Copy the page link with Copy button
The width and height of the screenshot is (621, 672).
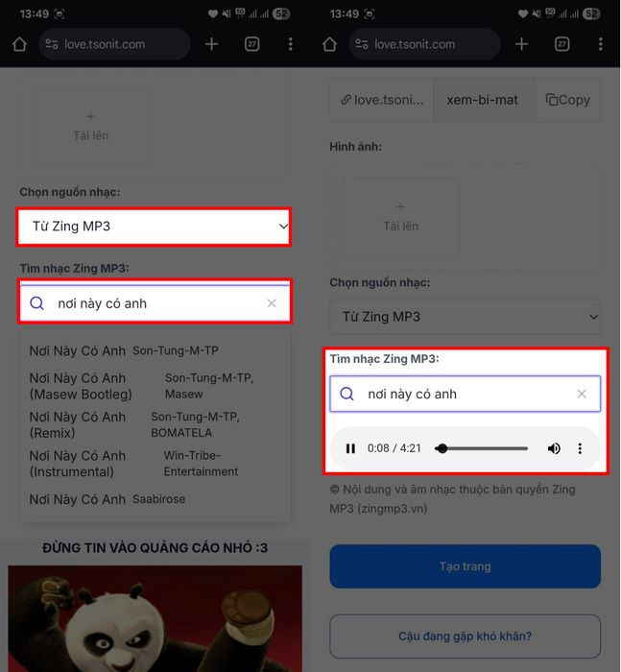568,100
